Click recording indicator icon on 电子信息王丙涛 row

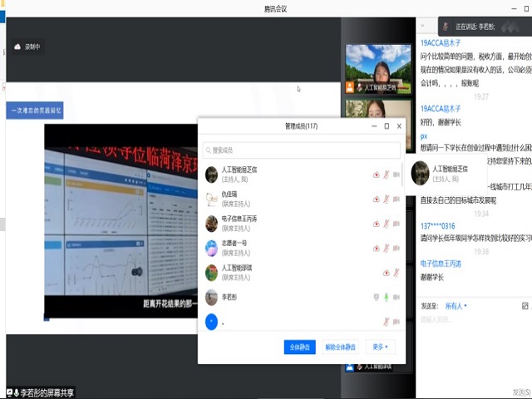click(x=376, y=224)
